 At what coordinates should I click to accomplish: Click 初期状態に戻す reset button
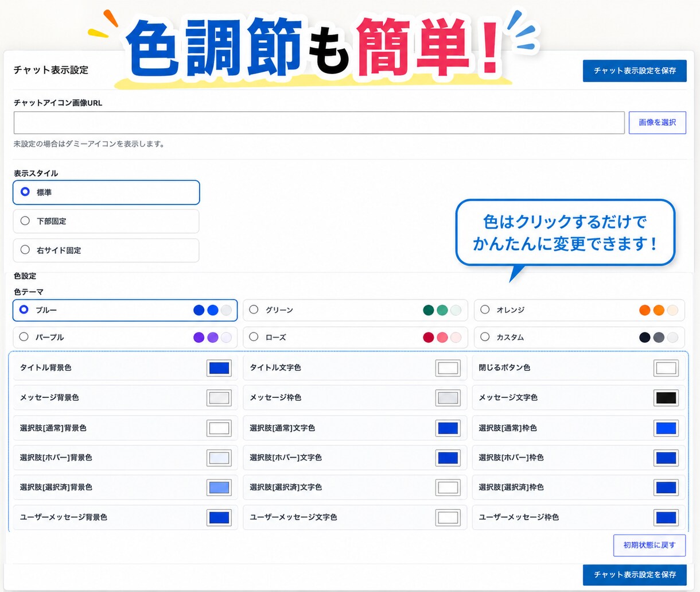[x=650, y=545]
